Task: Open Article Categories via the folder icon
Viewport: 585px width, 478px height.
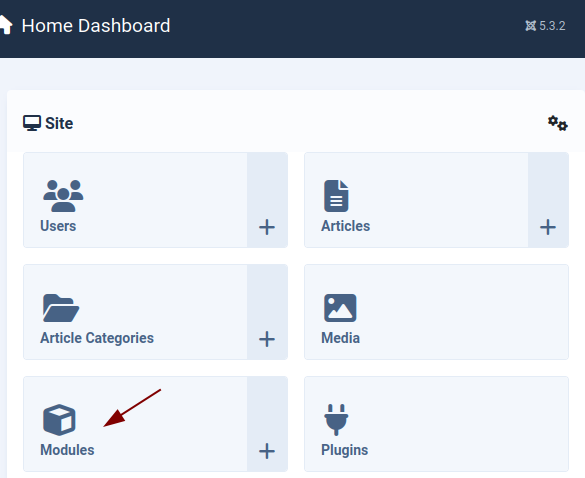Action: (x=61, y=308)
